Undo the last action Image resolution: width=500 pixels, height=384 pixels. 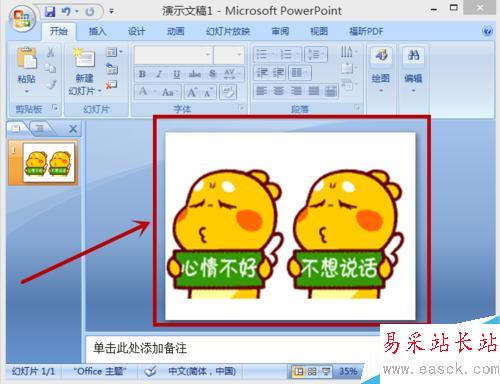click(x=66, y=12)
